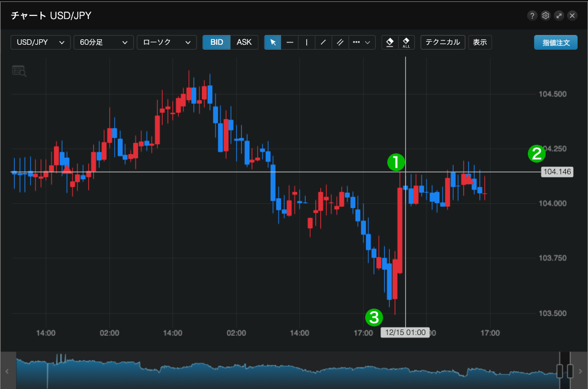Screen dimensions: 588x389
Task: Switch price display to BID
Action: pos(217,42)
